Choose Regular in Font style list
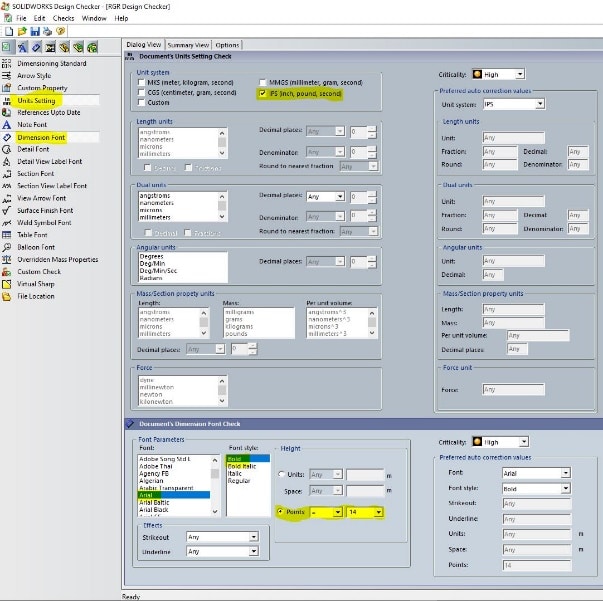Screen dimensions: 603x601 tap(239, 481)
